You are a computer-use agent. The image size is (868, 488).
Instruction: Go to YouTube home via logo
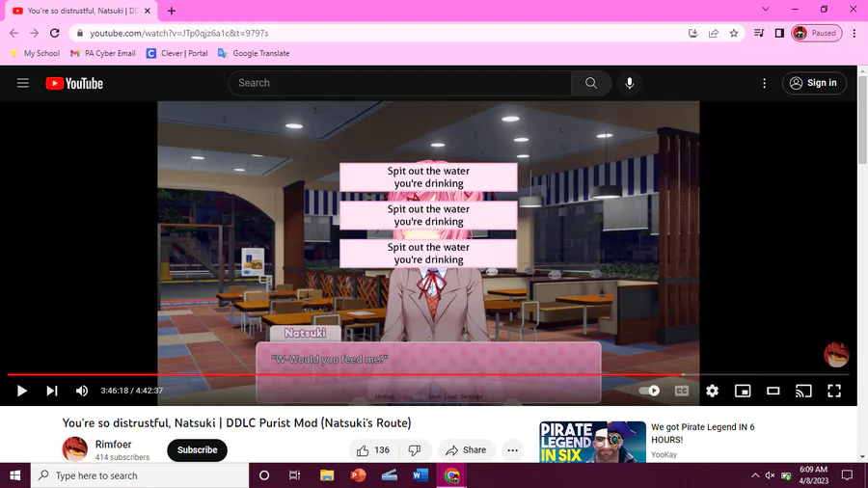[74, 83]
